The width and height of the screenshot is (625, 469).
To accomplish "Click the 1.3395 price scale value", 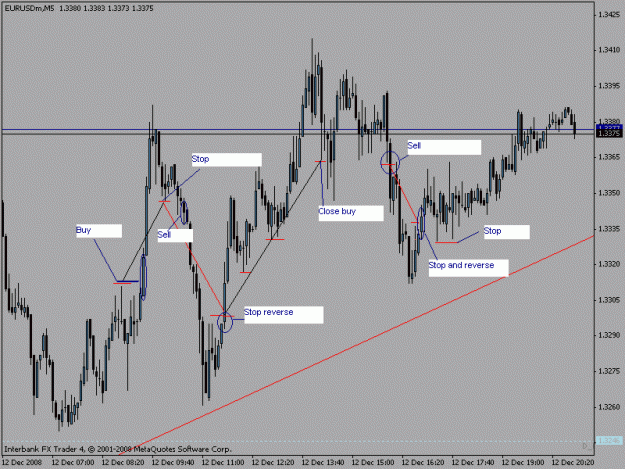I will click(x=609, y=86).
